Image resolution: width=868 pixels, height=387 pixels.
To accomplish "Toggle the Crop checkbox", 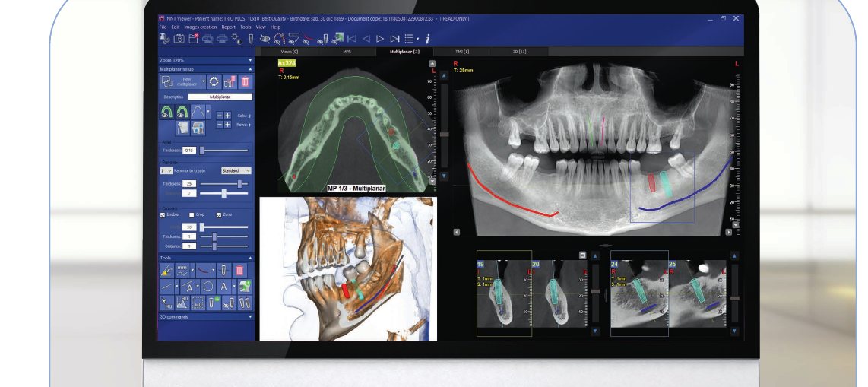I will 192,215.
